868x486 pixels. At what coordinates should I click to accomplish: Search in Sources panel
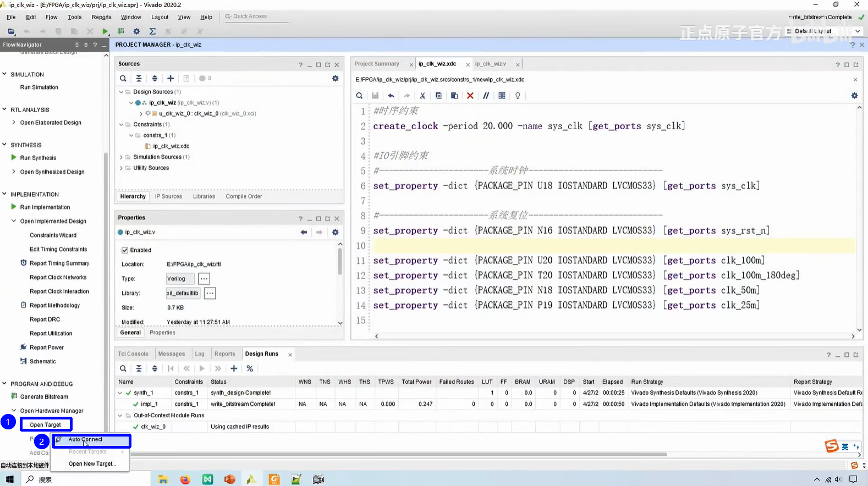click(x=123, y=79)
